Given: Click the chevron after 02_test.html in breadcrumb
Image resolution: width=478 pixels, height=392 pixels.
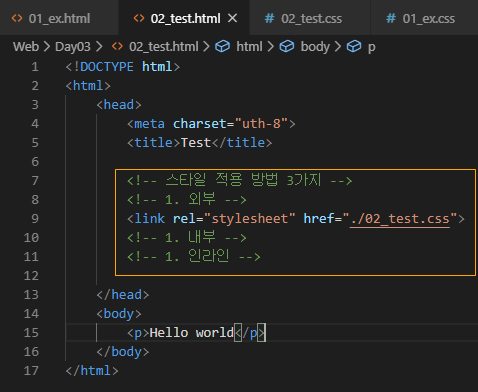Looking at the screenshot, I should pos(206,47).
